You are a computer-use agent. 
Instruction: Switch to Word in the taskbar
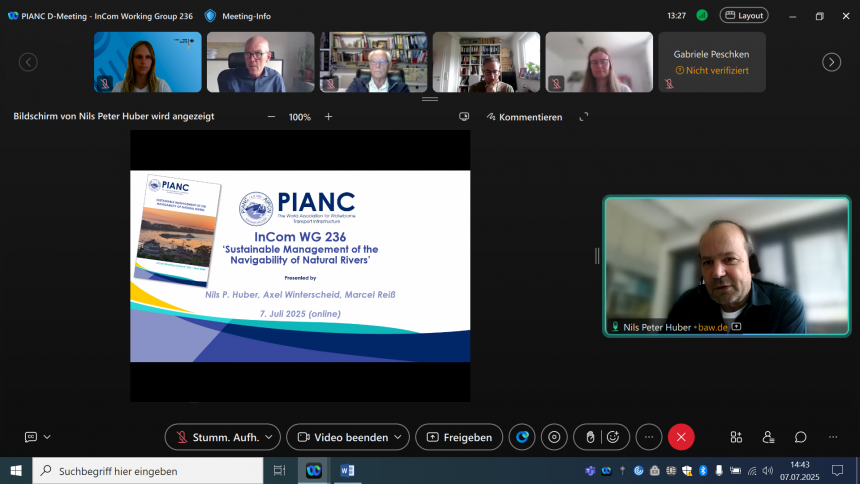(347, 471)
